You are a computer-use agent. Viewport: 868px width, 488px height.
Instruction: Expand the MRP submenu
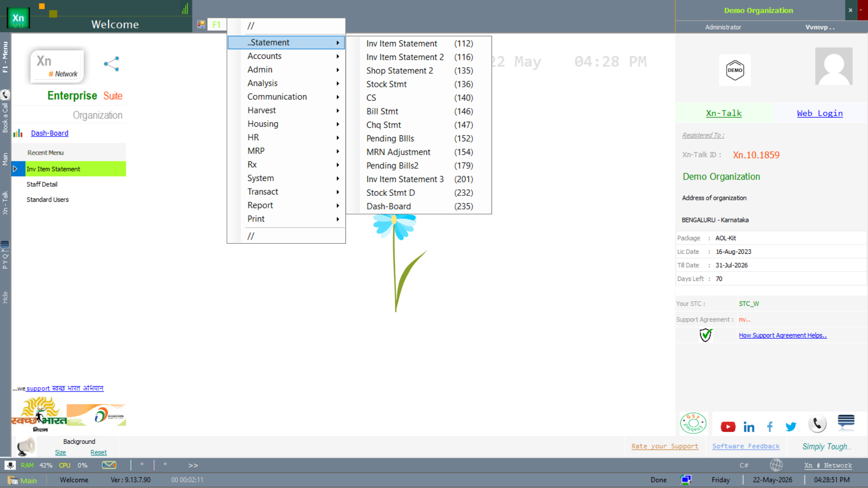[286, 151]
